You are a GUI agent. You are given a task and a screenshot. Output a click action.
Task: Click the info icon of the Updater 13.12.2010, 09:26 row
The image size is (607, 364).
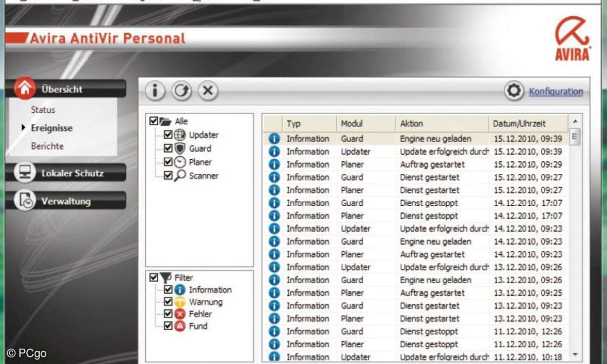(274, 267)
